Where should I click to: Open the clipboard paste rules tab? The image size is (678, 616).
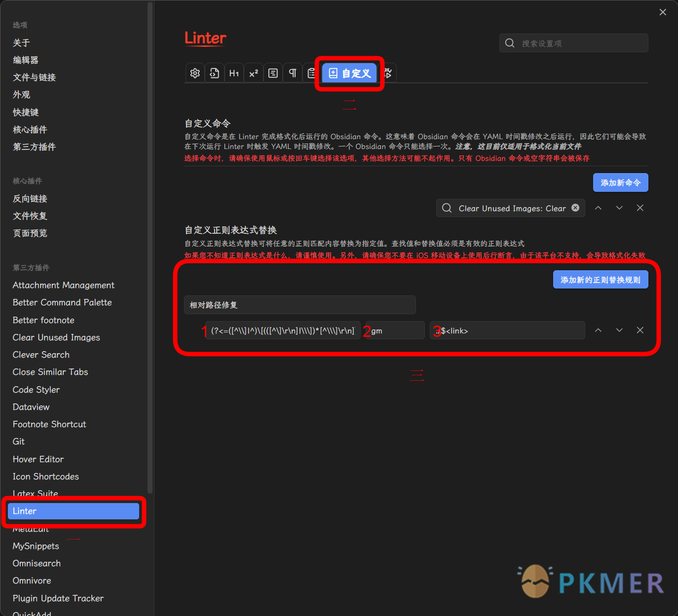tap(311, 73)
